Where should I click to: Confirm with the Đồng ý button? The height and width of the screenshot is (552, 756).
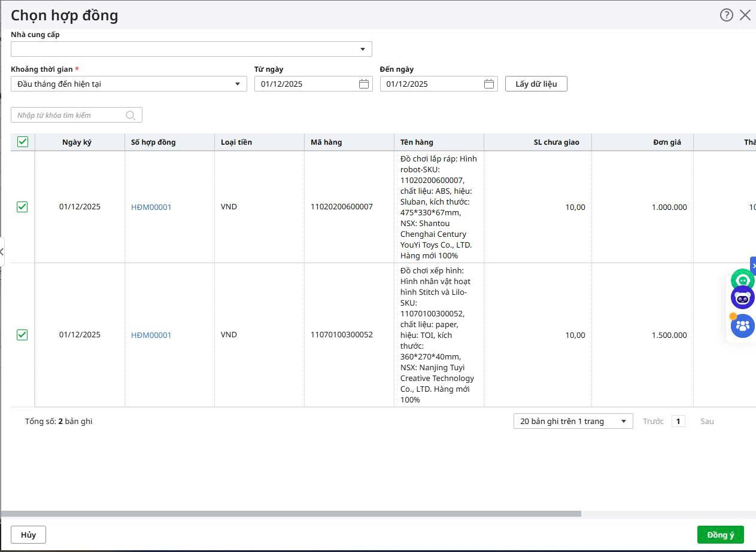coord(720,535)
